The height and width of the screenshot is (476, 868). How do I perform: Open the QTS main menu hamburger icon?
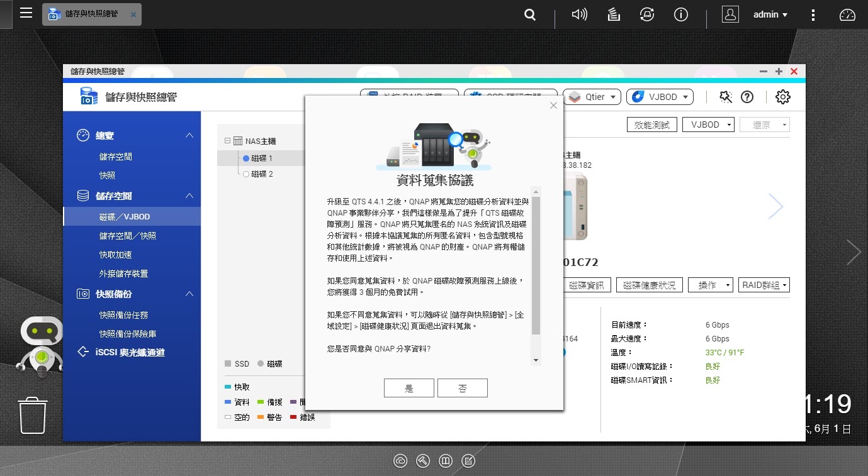26,13
